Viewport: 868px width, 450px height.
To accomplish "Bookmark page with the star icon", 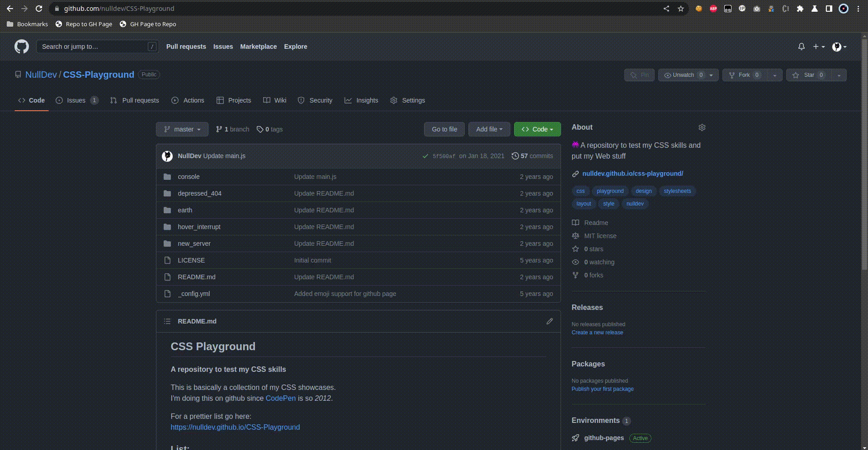I will [x=680, y=9].
